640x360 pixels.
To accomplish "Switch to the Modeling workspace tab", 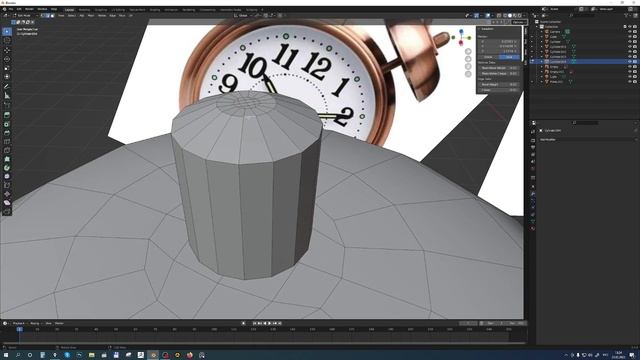I will point(84,9).
